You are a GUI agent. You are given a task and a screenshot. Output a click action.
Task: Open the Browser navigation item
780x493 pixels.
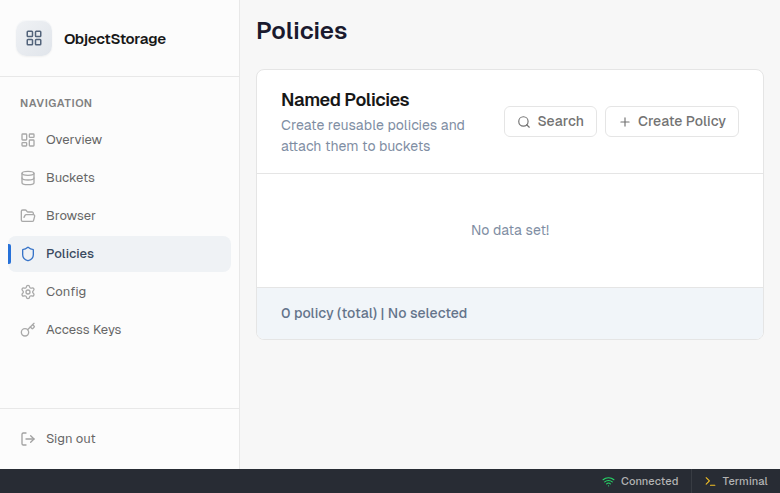coord(71,216)
